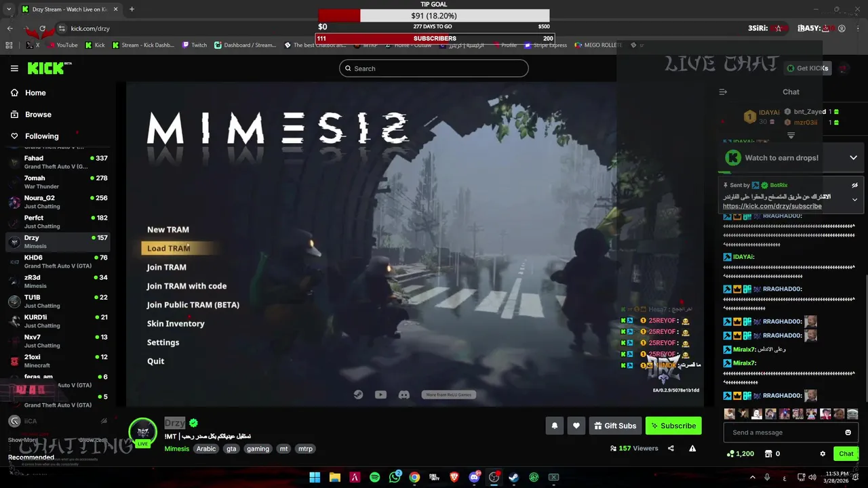Click More from ReLU Games button
This screenshot has height=488, width=868.
click(448, 394)
